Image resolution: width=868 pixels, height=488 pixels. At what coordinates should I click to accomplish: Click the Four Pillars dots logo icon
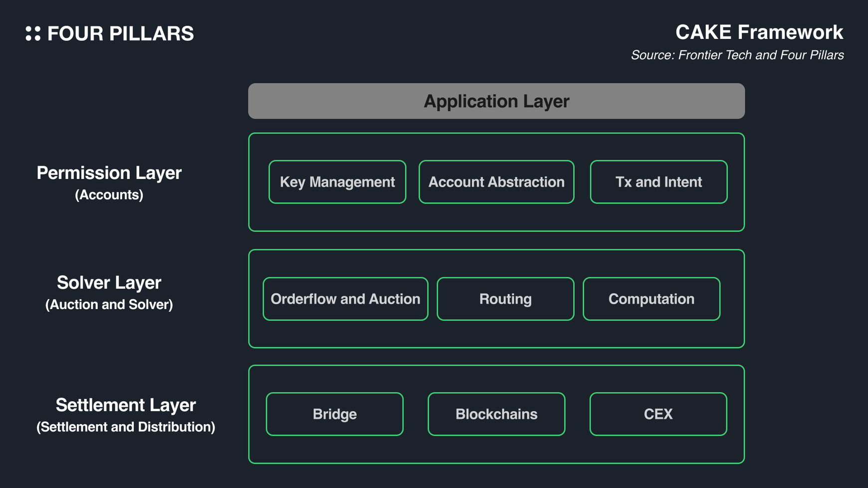pyautogui.click(x=33, y=33)
